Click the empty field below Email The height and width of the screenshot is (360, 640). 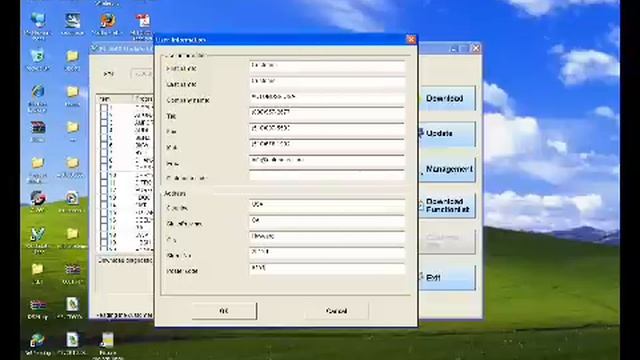coord(327,176)
